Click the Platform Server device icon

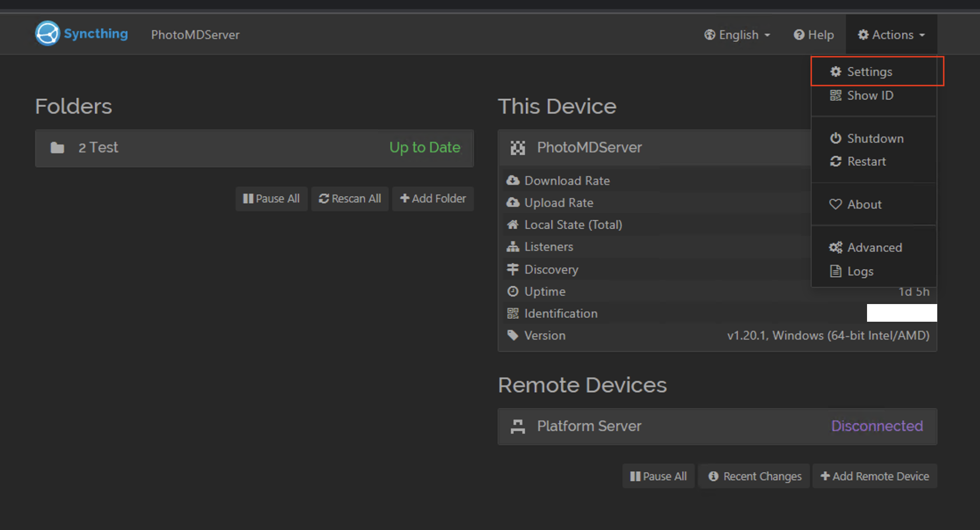coord(517,426)
